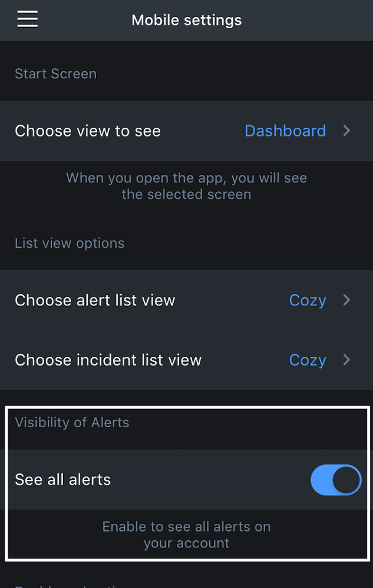Click the Visibility of Alerts heading
The width and height of the screenshot is (373, 588).
point(72,422)
